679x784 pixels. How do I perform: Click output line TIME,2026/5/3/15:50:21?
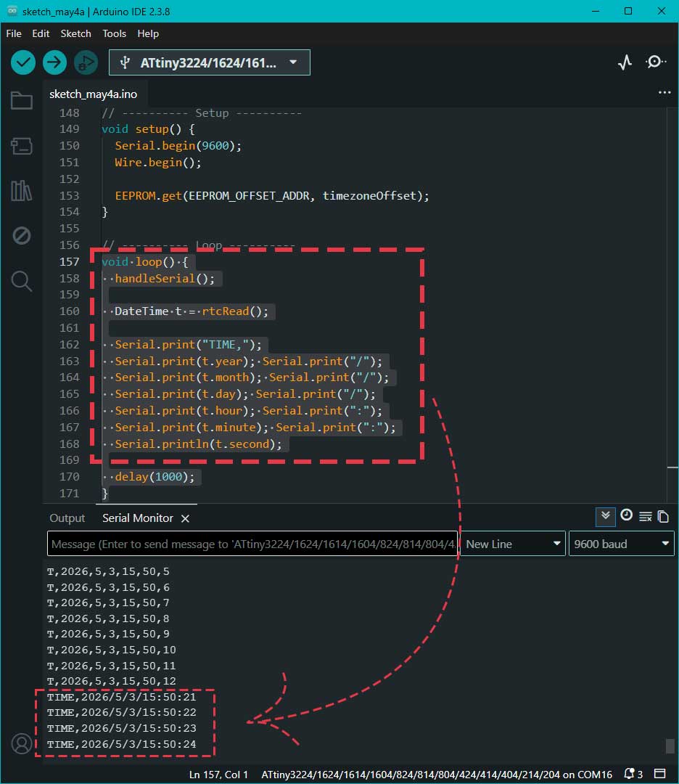pos(121,696)
